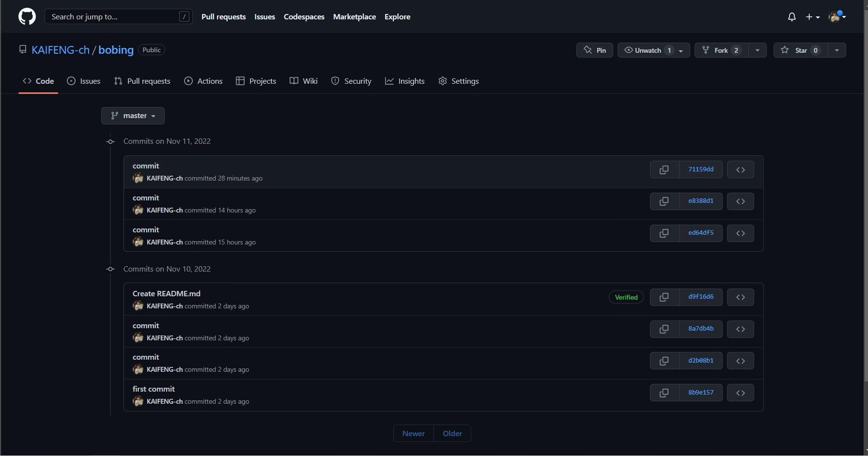Open Marketplace in top navigation
The width and height of the screenshot is (868, 456).
tap(354, 16)
